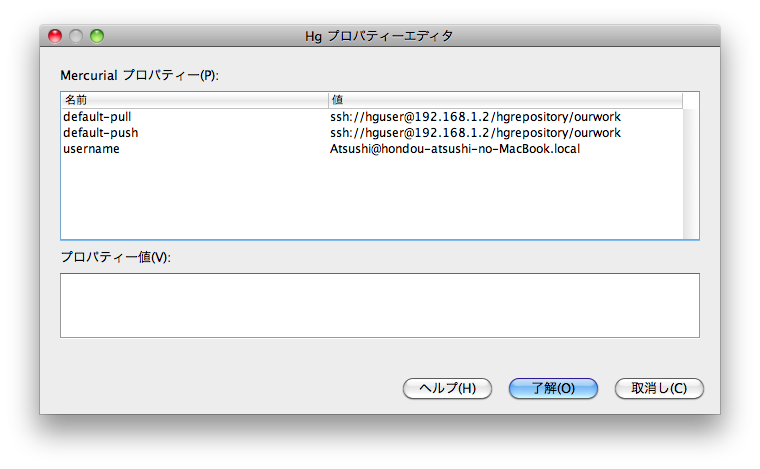This screenshot has height=469, width=760.
Task: Confirm with the 了解(O) button
Action: pos(553,388)
